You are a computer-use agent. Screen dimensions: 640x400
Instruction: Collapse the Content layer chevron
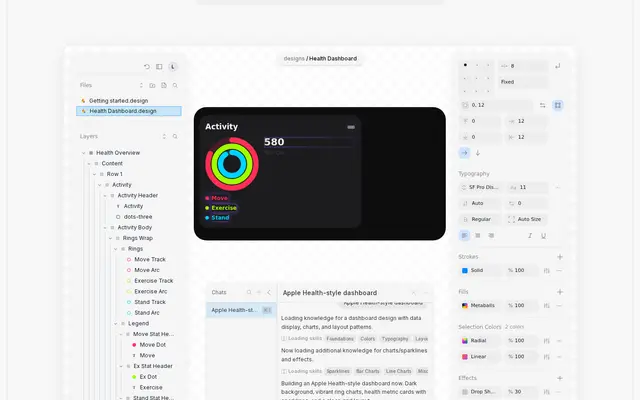click(89, 163)
